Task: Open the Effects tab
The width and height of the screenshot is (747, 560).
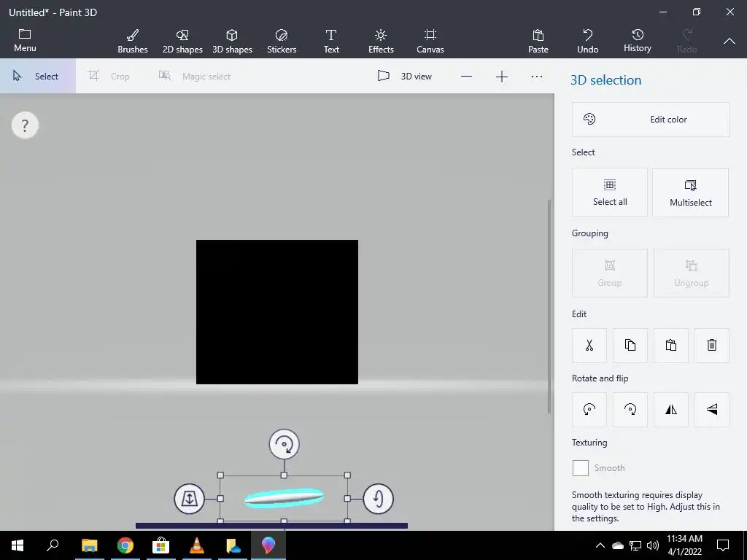Action: pyautogui.click(x=381, y=41)
